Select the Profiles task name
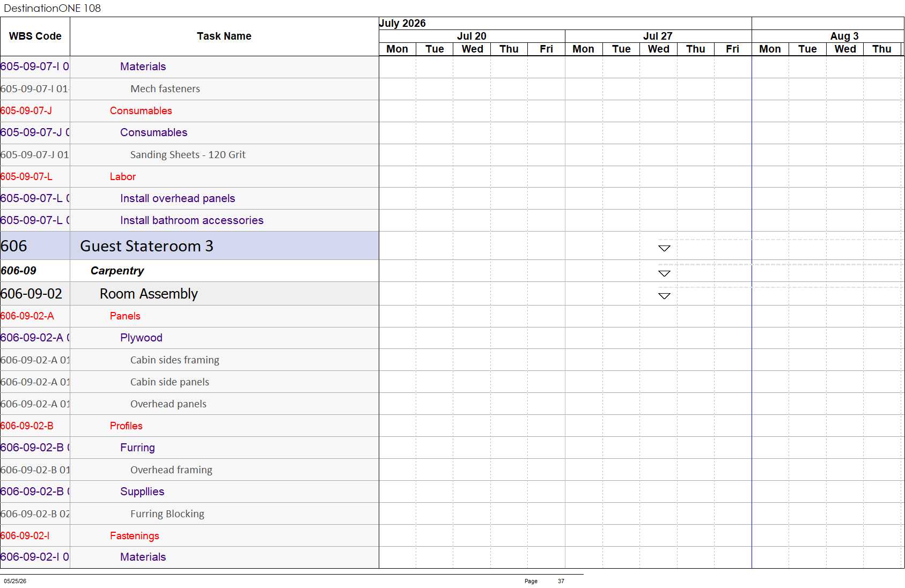Screen dimensions: 905x588 coord(126,426)
